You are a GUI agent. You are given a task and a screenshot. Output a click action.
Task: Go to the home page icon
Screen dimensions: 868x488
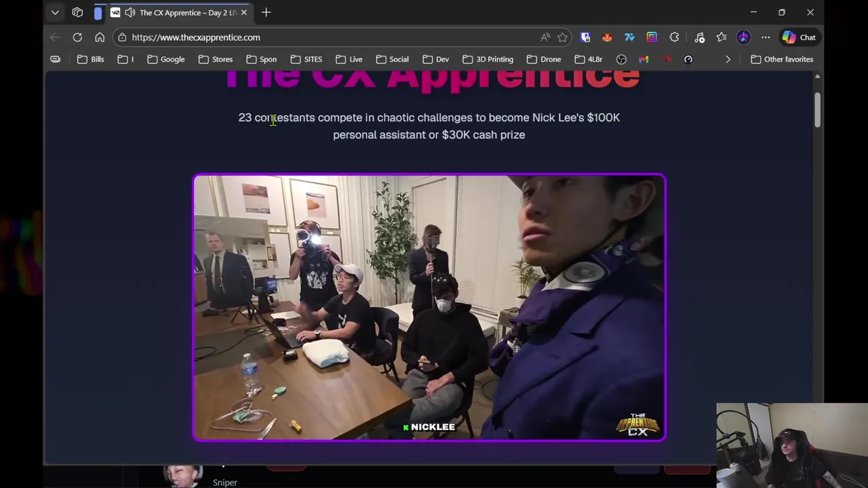click(100, 37)
